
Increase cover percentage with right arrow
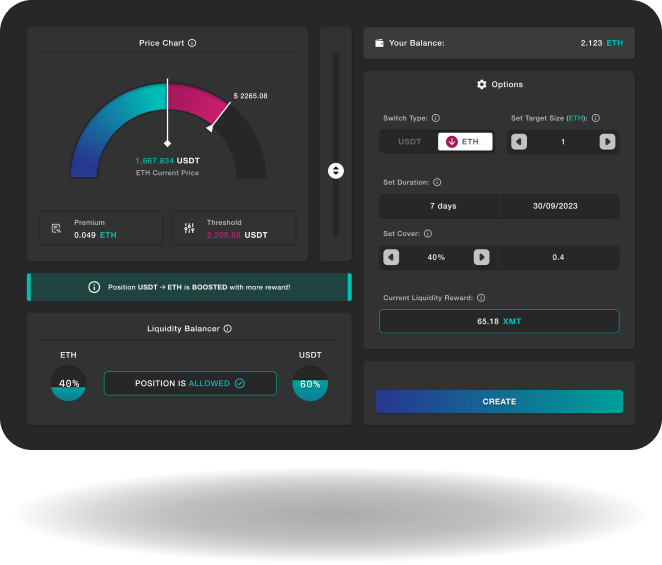(481, 257)
